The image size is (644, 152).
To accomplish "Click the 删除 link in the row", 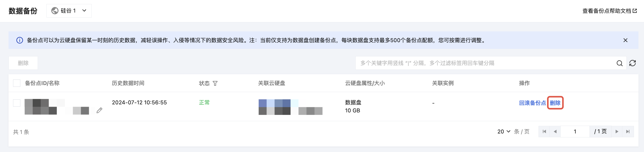I will pyautogui.click(x=555, y=103).
